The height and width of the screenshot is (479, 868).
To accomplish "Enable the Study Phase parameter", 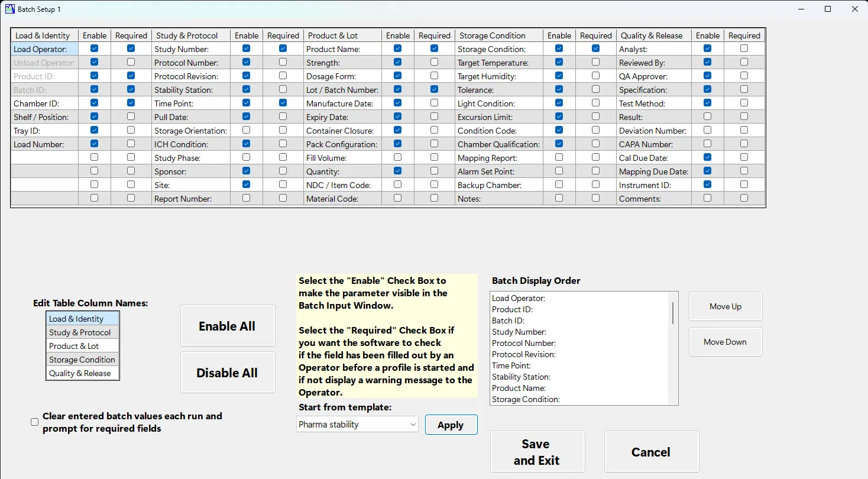I will tap(246, 157).
